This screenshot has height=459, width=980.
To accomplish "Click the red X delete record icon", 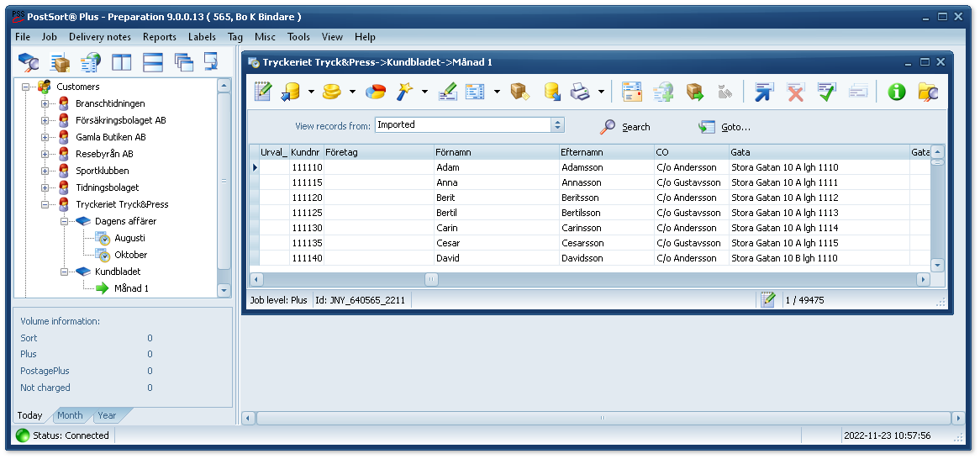I will coord(795,92).
